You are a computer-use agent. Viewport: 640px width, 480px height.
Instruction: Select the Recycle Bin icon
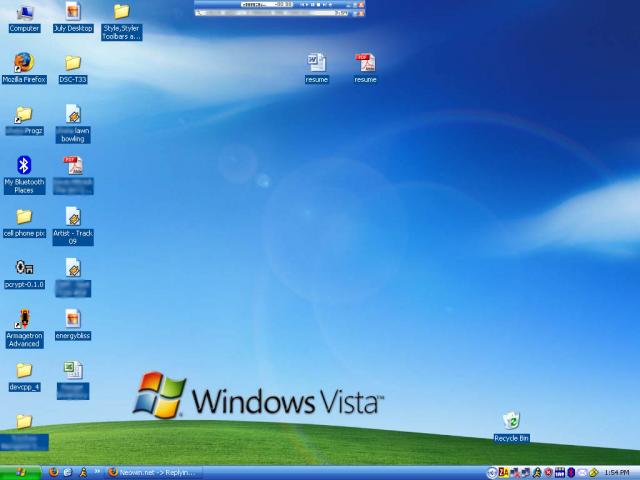[x=511, y=421]
